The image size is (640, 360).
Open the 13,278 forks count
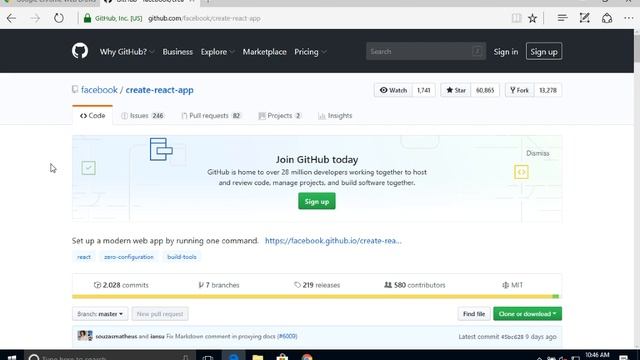[x=548, y=90]
